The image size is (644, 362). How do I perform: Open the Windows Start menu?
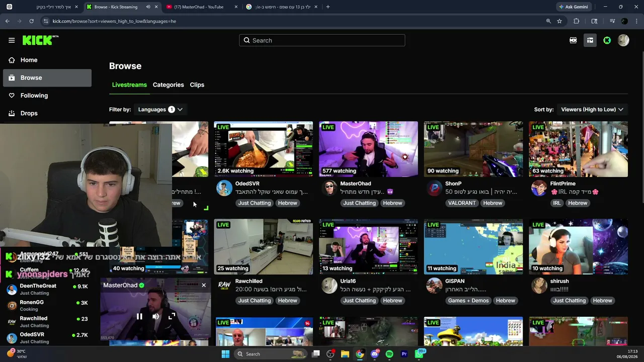coord(225,354)
